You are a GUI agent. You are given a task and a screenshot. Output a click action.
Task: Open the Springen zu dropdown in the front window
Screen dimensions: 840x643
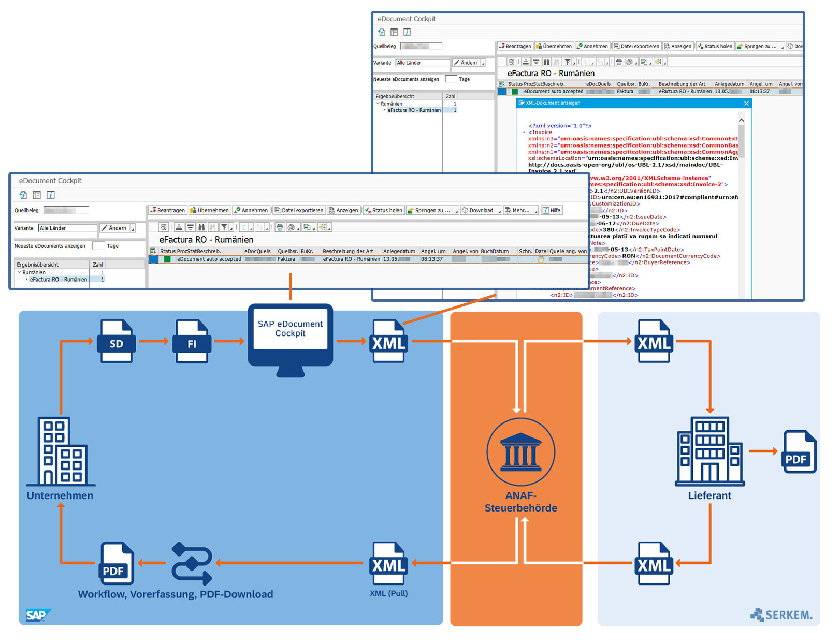[x=432, y=211]
